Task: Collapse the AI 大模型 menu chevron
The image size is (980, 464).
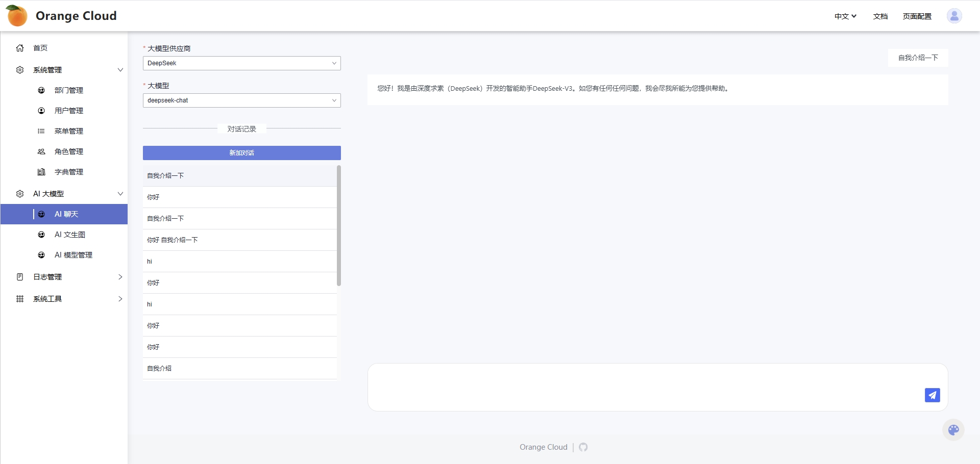Action: pyautogui.click(x=120, y=194)
